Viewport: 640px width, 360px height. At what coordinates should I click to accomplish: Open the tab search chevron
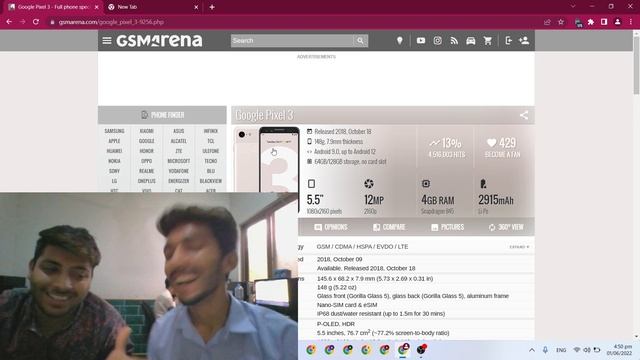point(573,7)
